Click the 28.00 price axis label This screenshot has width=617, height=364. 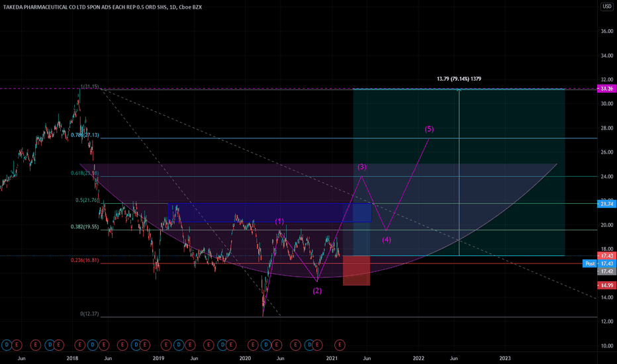click(x=607, y=128)
